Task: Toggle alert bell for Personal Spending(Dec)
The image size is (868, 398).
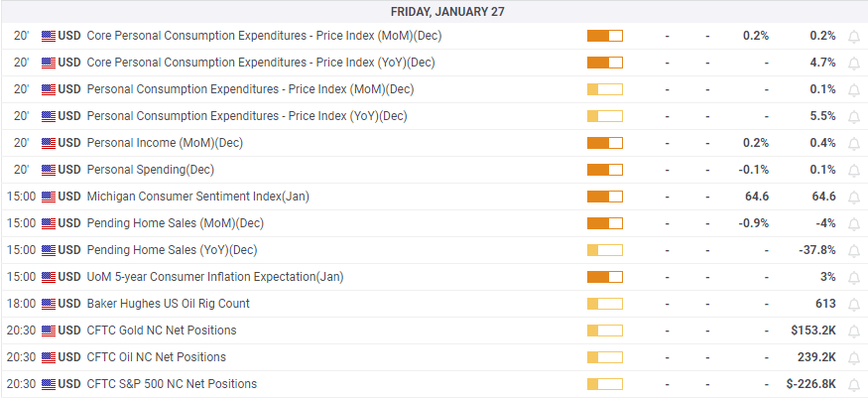Action: click(854, 170)
